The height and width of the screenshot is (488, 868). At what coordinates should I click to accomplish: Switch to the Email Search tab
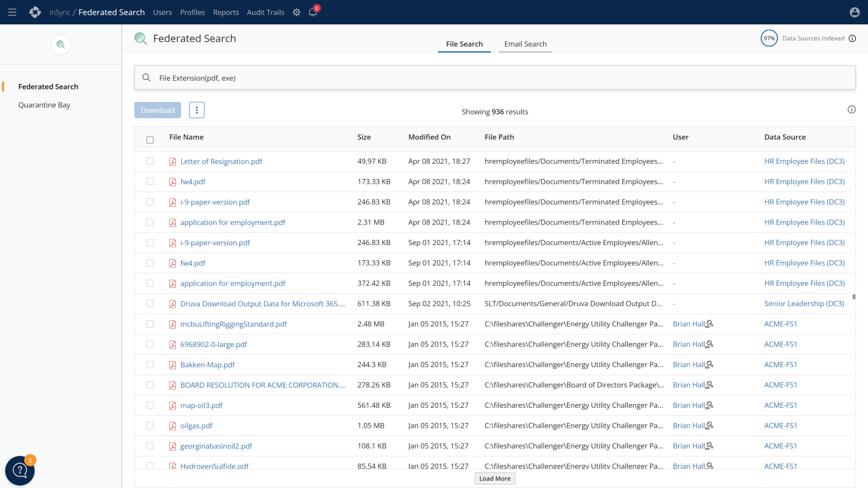(525, 44)
